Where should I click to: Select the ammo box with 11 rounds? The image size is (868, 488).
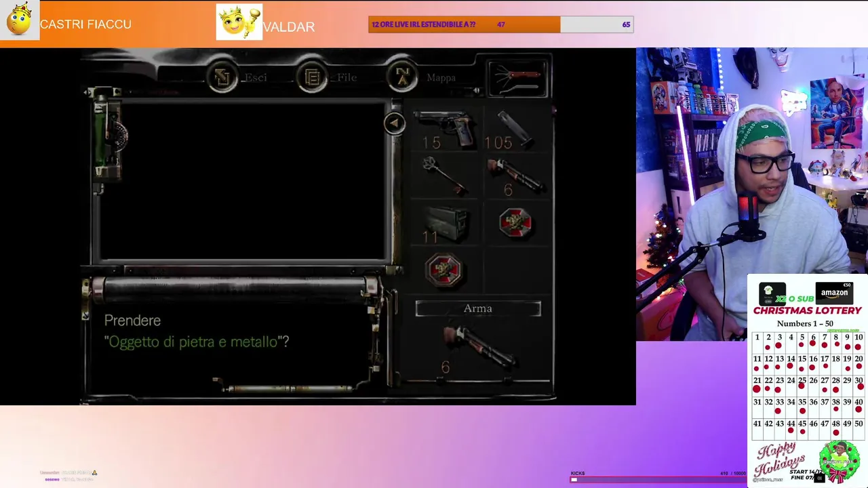445,224
